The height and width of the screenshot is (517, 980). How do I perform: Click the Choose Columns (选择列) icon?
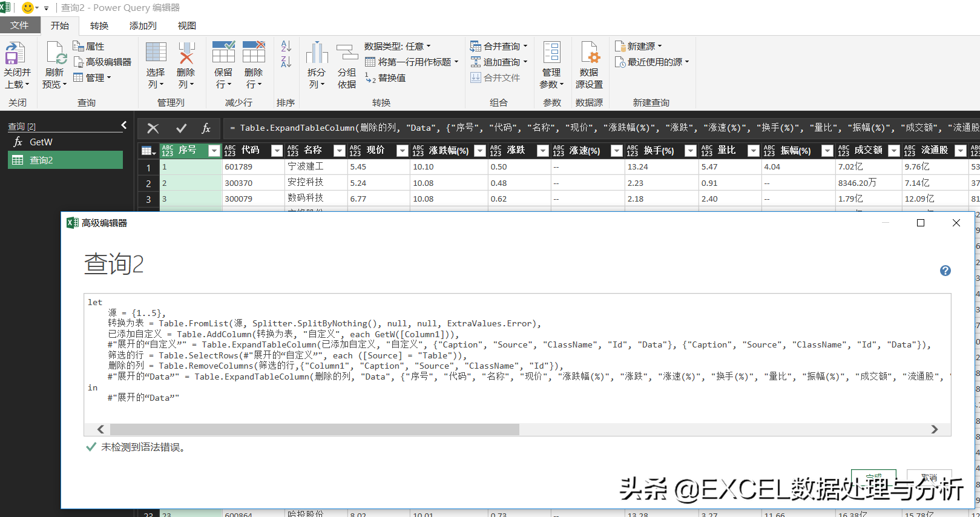[156, 52]
